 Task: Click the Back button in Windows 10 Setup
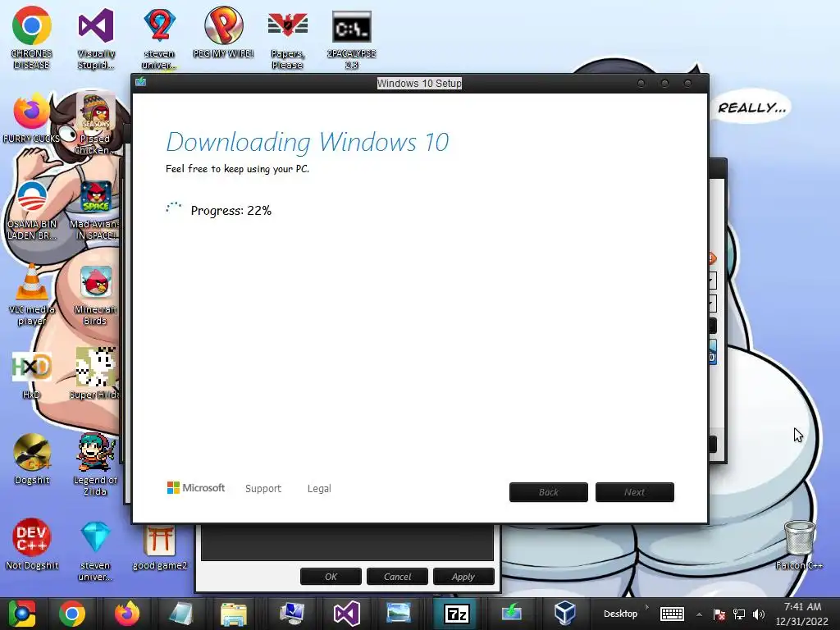(549, 492)
